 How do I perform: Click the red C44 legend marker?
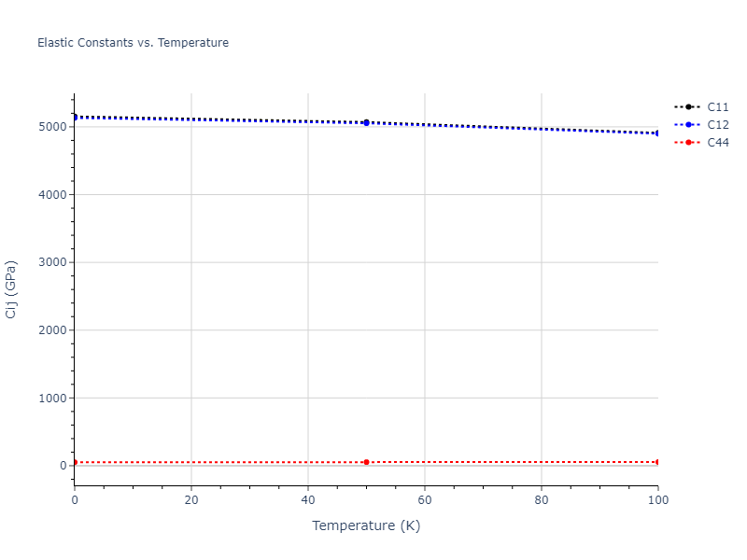pyautogui.click(x=688, y=142)
